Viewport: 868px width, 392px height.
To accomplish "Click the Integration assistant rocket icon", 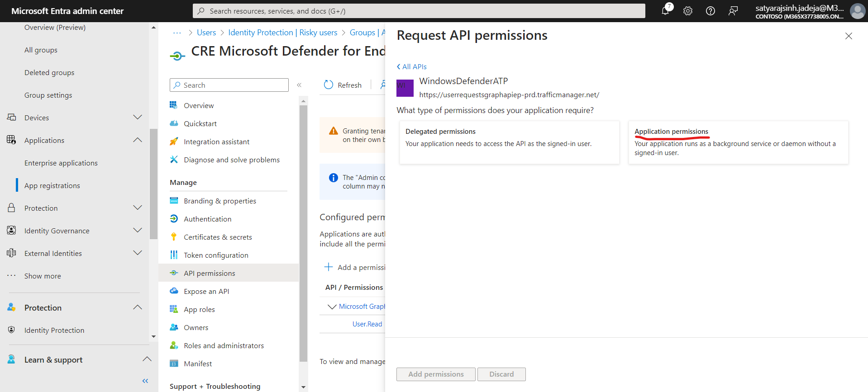I will 174,142.
